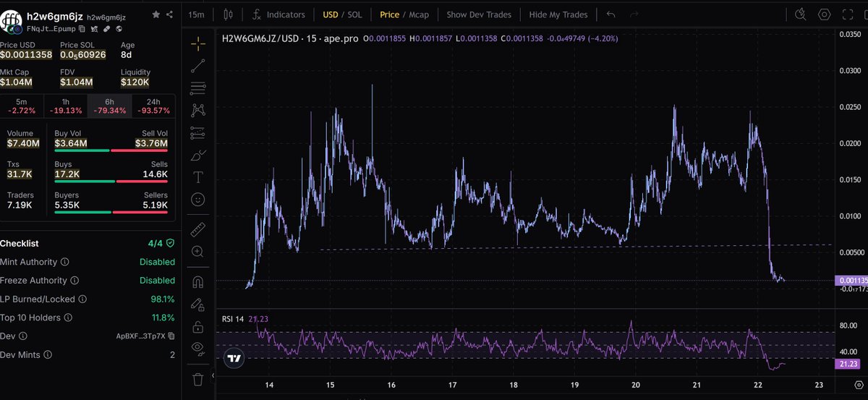Select the 1h change tab
868x400 pixels.
click(66, 106)
